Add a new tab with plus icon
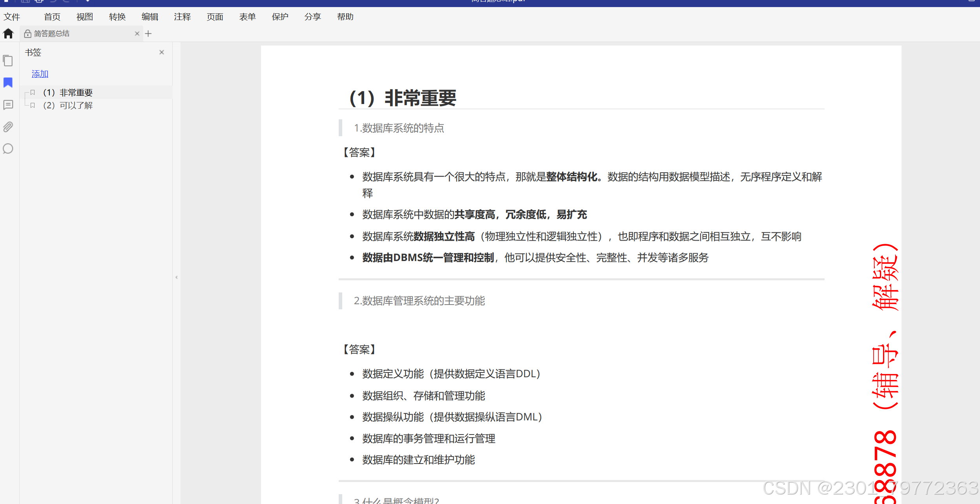Image resolution: width=980 pixels, height=504 pixels. (148, 34)
